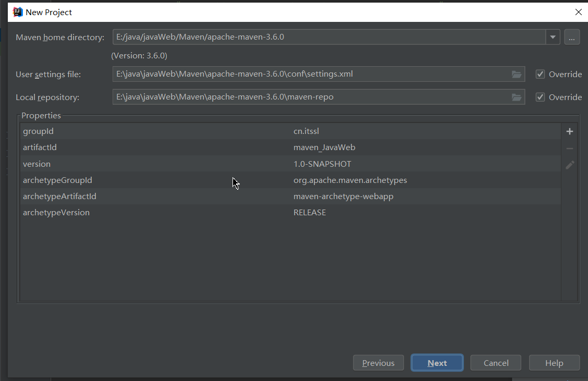588x381 pixels.
Task: Toggle Override for User settings file
Action: (x=540, y=74)
